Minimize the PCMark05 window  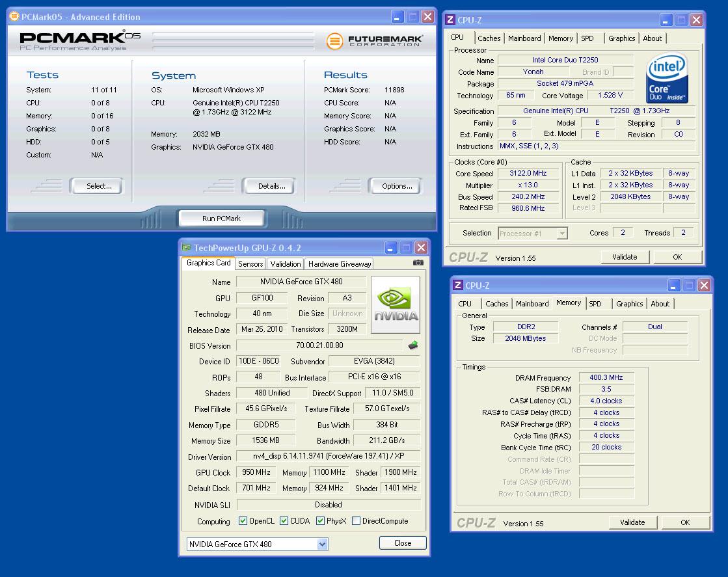pos(397,17)
